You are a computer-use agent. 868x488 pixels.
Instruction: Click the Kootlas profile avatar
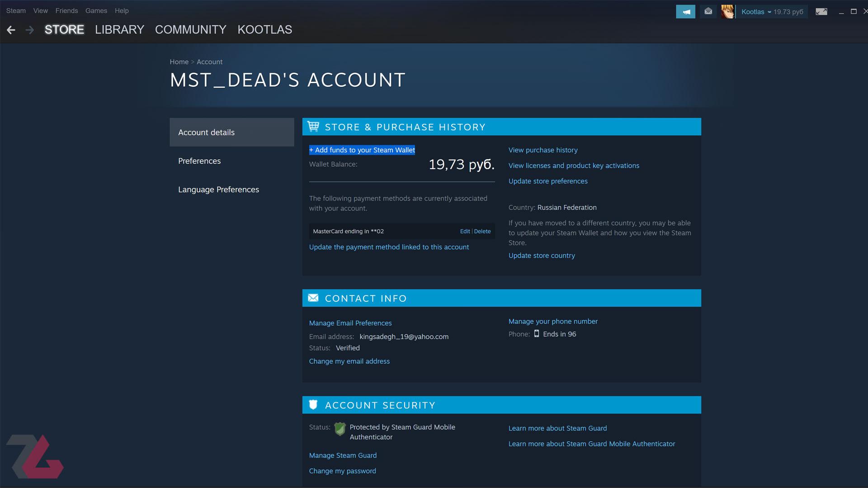point(728,12)
